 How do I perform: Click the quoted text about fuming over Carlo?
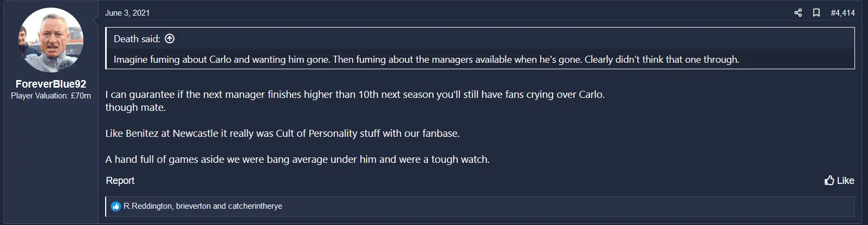426,59
